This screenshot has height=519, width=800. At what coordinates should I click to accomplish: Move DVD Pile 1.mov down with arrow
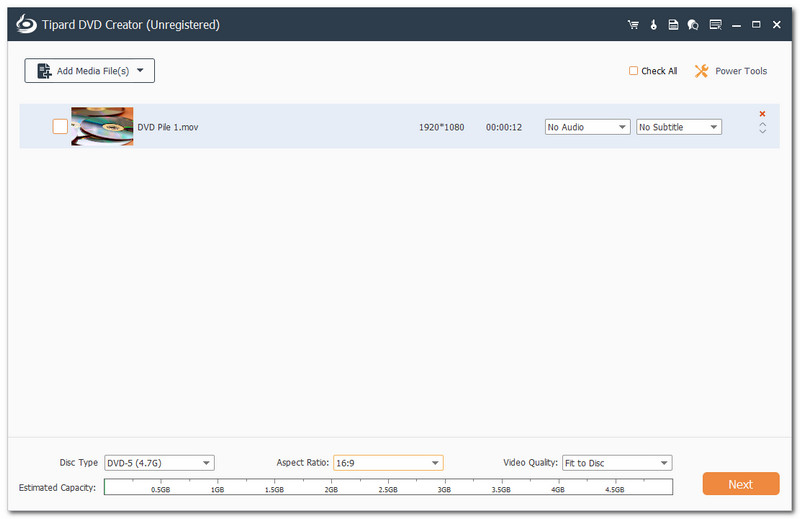click(x=762, y=132)
